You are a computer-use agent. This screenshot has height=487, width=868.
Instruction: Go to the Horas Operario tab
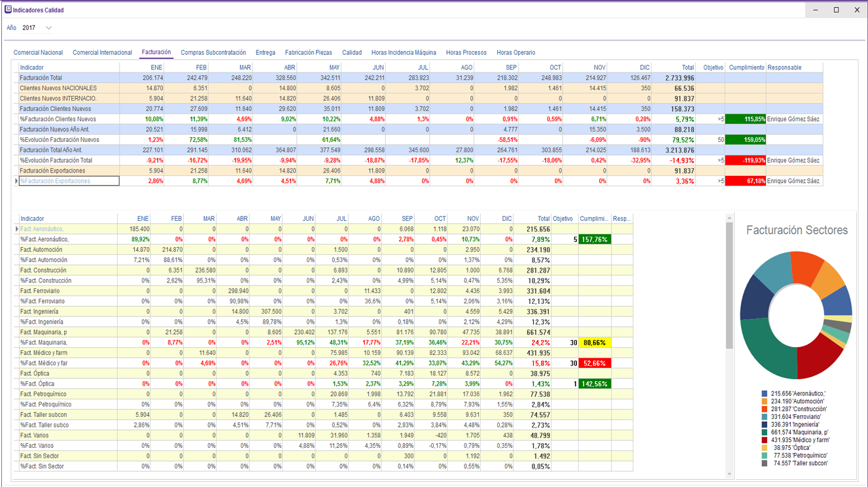coord(515,53)
